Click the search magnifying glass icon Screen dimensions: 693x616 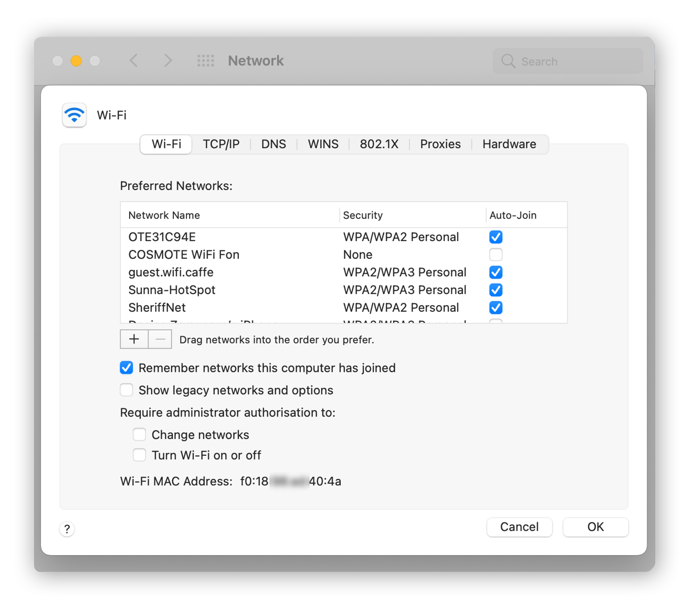508,61
